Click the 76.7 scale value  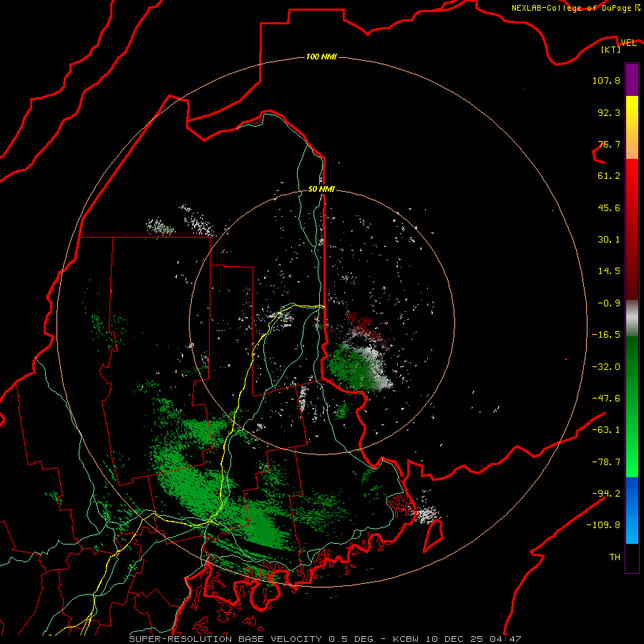point(609,144)
